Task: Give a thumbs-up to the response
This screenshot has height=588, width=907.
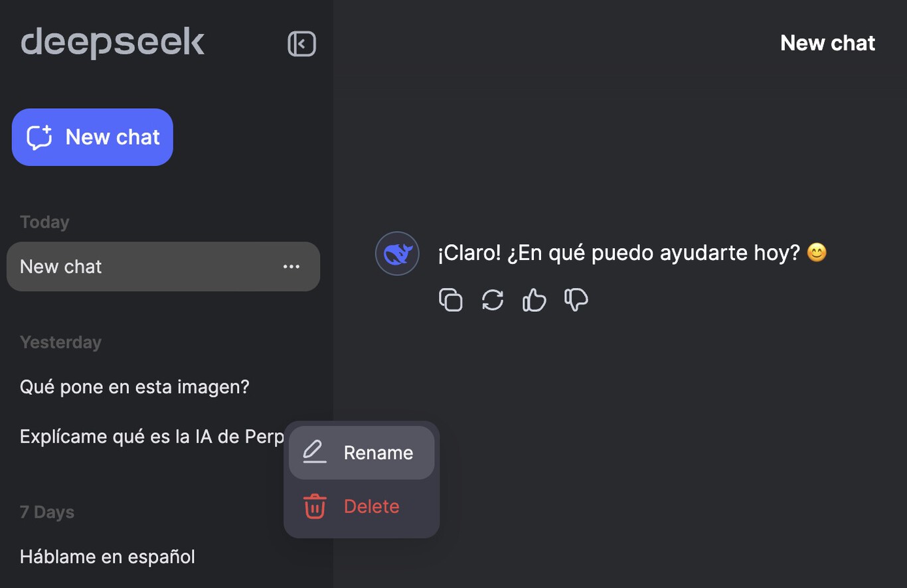Action: pos(535,300)
